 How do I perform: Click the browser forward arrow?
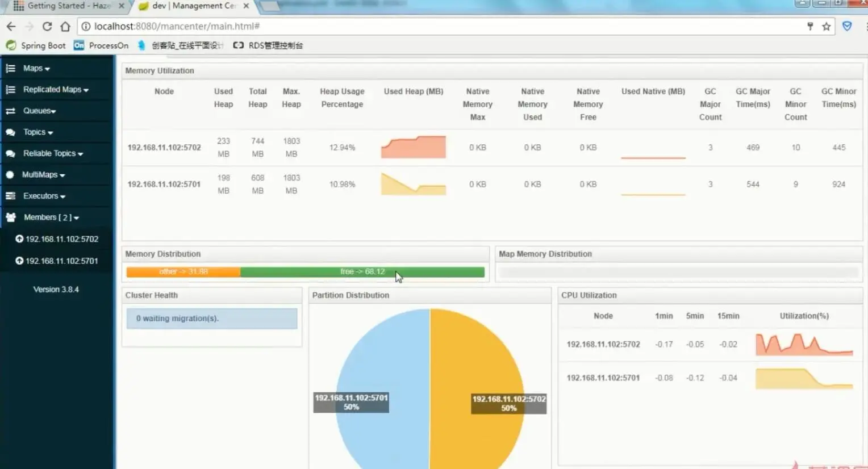click(x=30, y=26)
